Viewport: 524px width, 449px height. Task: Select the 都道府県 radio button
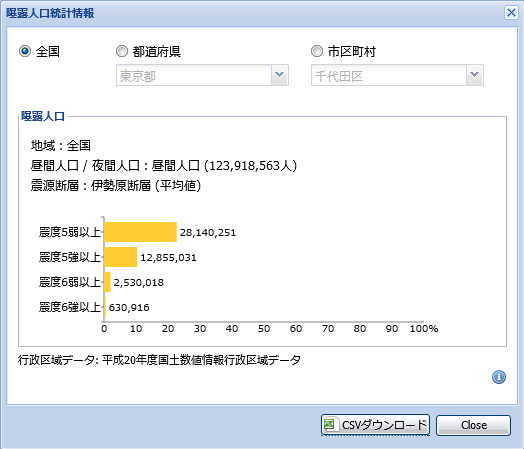pyautogui.click(x=122, y=51)
